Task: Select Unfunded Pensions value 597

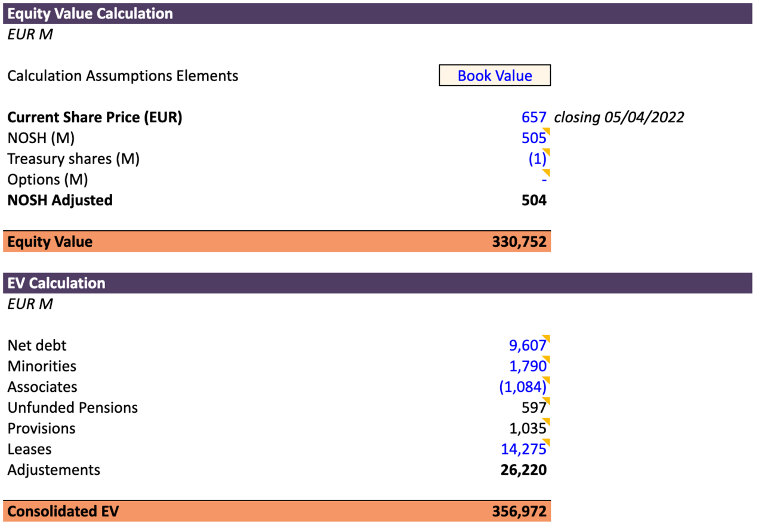Action: pos(534,408)
